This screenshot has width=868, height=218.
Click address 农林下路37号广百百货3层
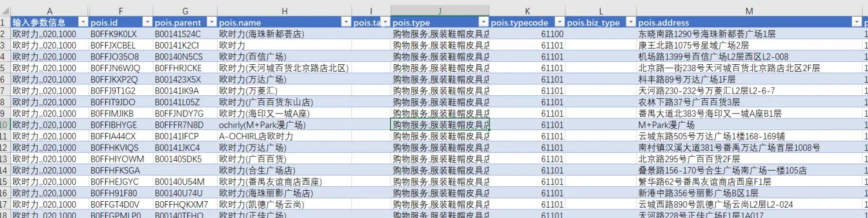(689, 102)
